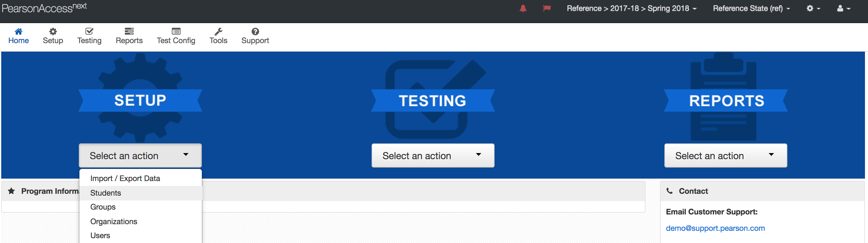Expand the Spring 2018 administration dropdown
868x243 pixels.
click(x=632, y=9)
